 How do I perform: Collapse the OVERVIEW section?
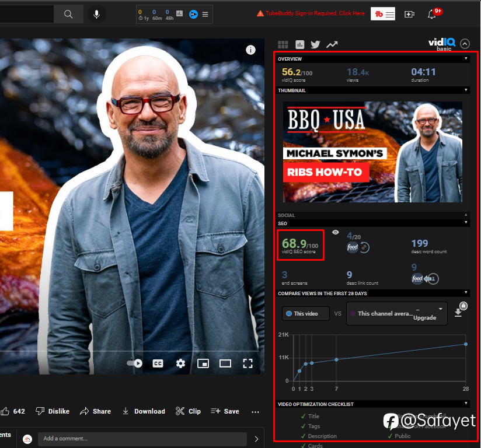click(x=466, y=58)
